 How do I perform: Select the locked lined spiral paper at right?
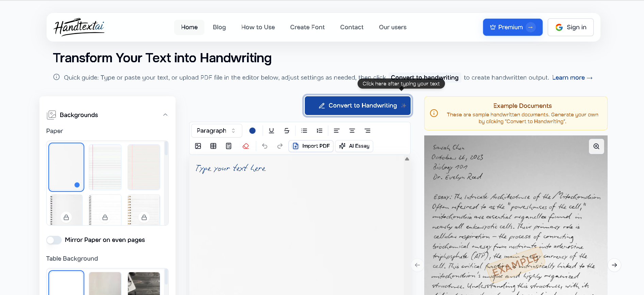click(x=144, y=210)
